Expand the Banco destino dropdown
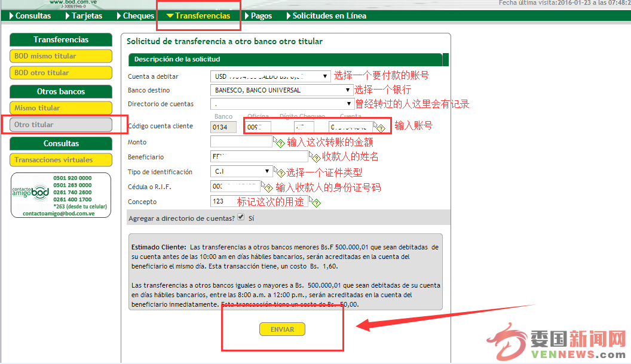Screen dimensions: 631x364 281,90
